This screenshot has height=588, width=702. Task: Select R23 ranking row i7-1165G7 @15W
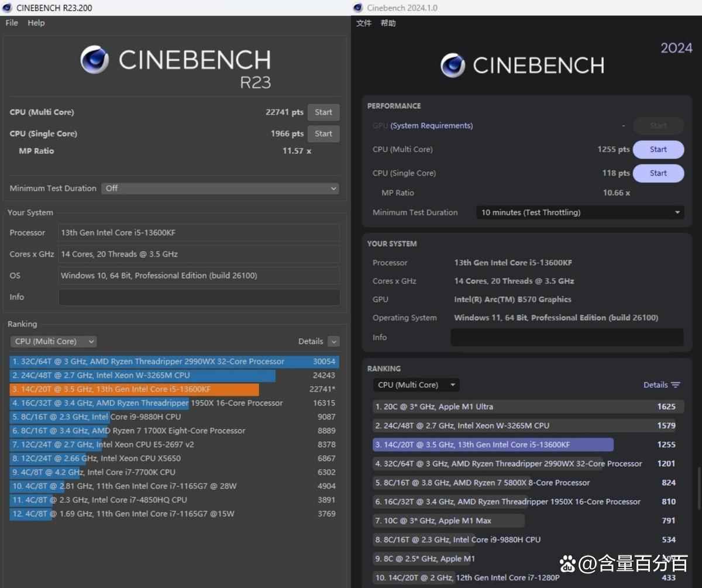174,514
